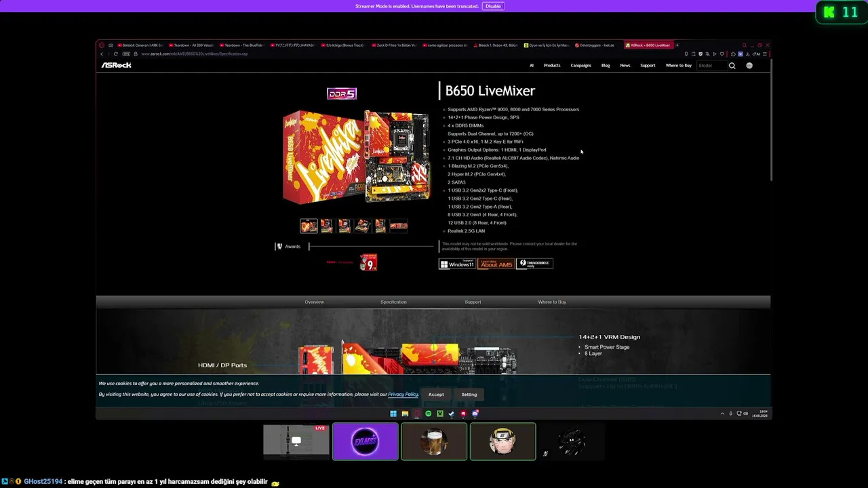Open Spotify from the taskbar
Image resolution: width=868 pixels, height=488 pixels.
click(x=428, y=413)
